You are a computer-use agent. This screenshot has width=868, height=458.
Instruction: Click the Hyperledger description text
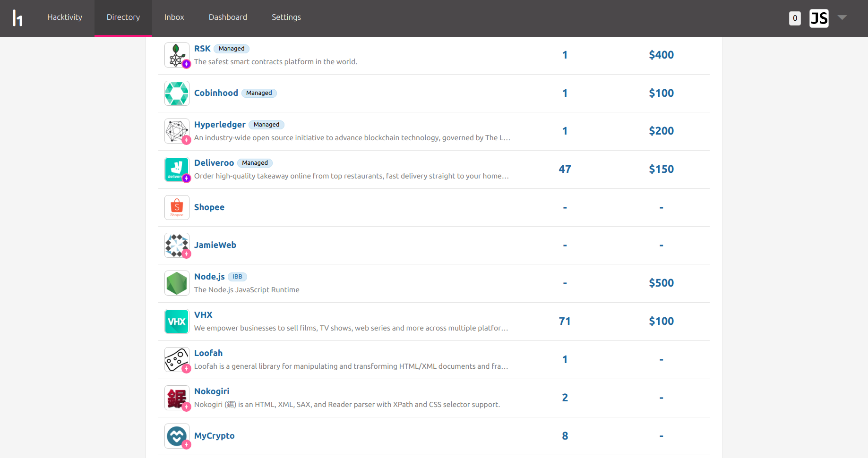tap(352, 138)
